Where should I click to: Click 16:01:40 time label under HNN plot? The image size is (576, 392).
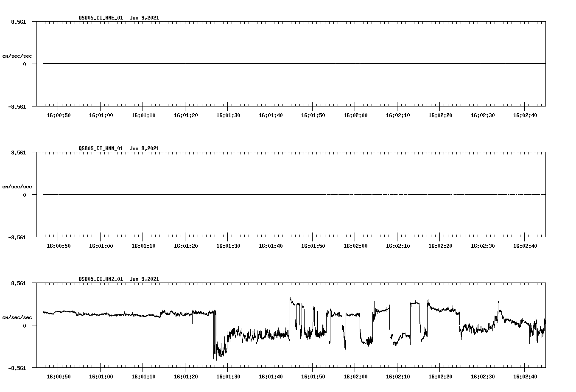[271, 246]
